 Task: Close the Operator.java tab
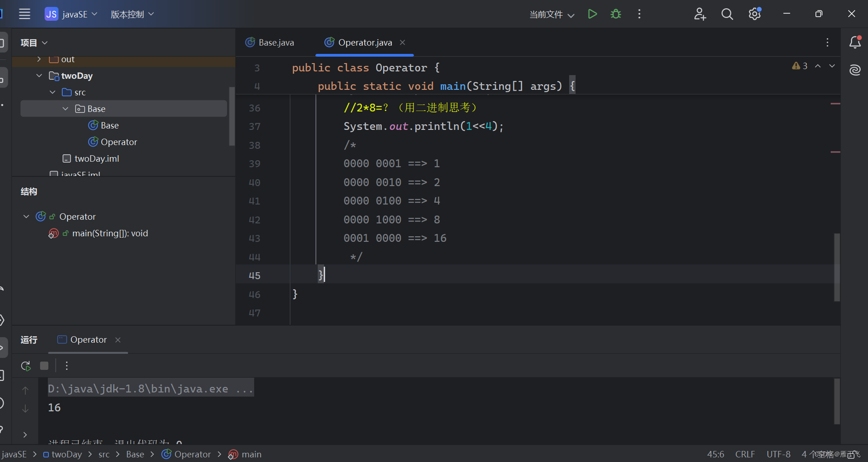(402, 42)
